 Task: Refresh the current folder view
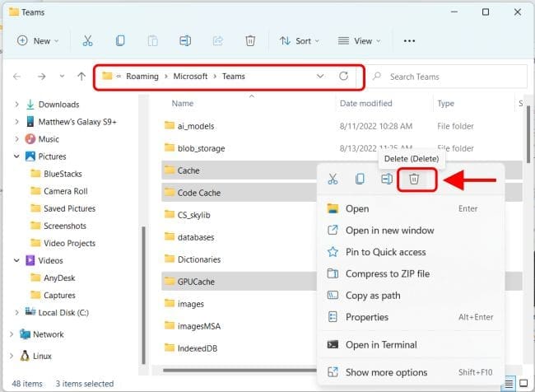pyautogui.click(x=344, y=77)
